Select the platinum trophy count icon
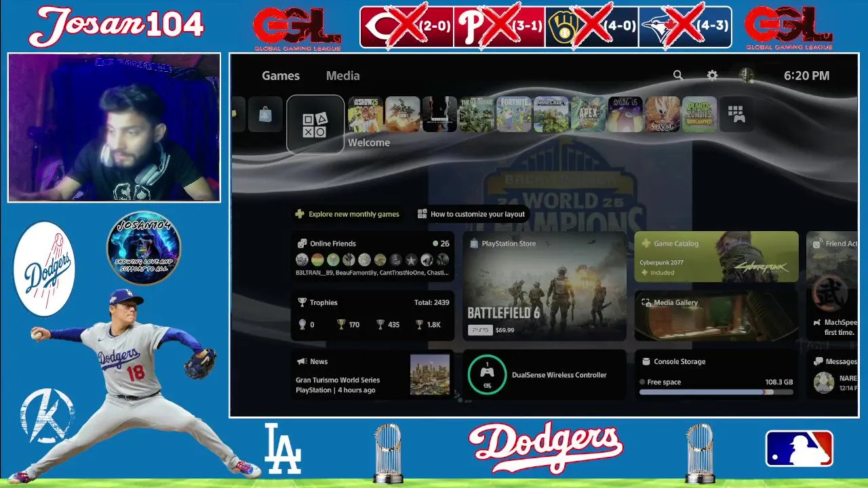The image size is (868, 488). tap(302, 325)
